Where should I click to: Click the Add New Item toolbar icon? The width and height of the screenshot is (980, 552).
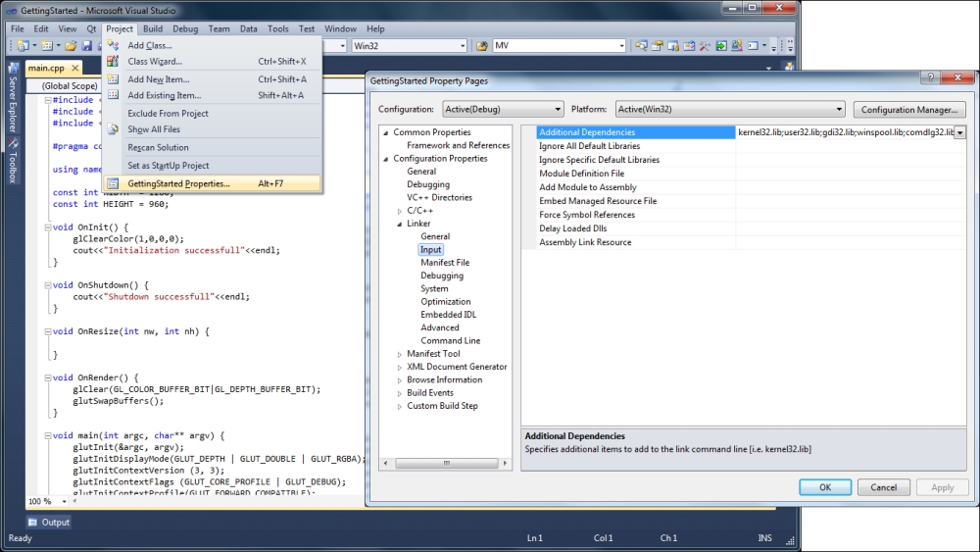tap(47, 46)
